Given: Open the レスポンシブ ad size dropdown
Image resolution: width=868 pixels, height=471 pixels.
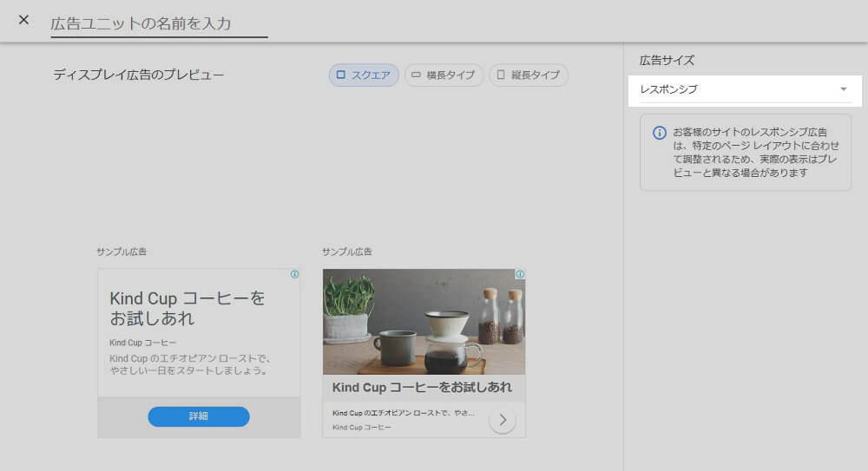Looking at the screenshot, I should pos(745,90).
